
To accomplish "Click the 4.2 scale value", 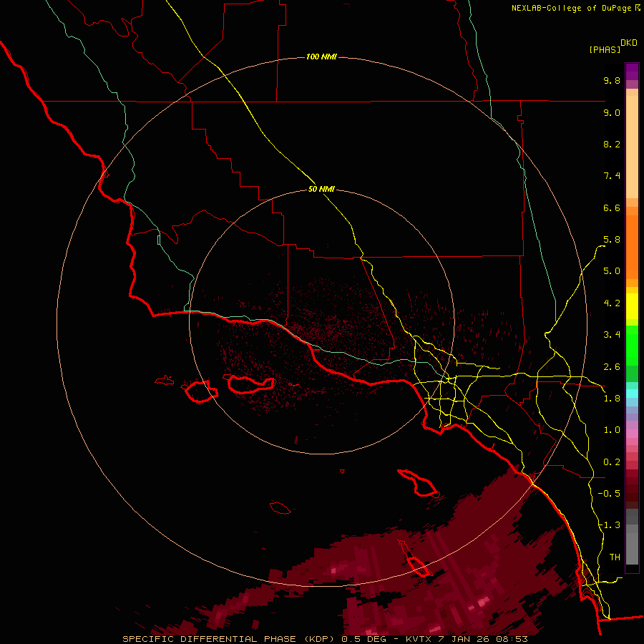I will click(612, 303).
